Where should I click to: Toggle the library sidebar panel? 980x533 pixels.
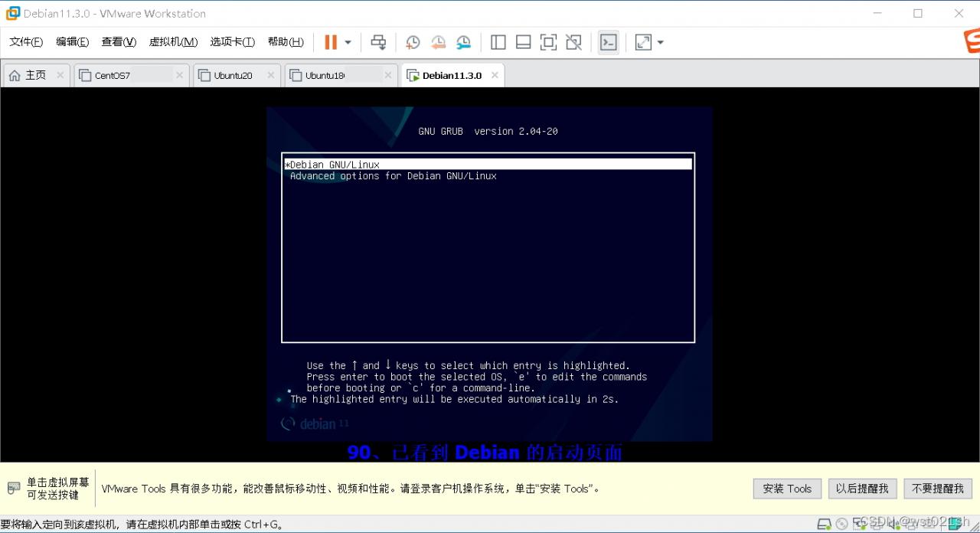pos(498,42)
